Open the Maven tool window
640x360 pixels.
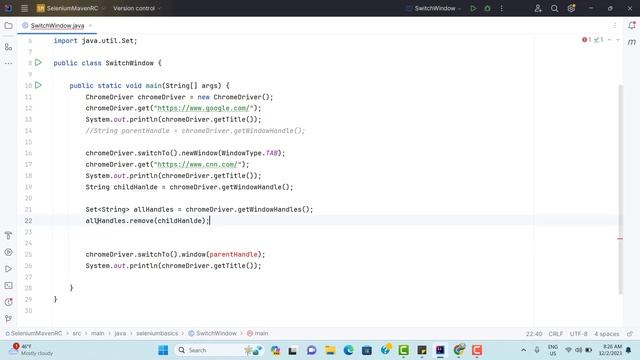click(632, 42)
